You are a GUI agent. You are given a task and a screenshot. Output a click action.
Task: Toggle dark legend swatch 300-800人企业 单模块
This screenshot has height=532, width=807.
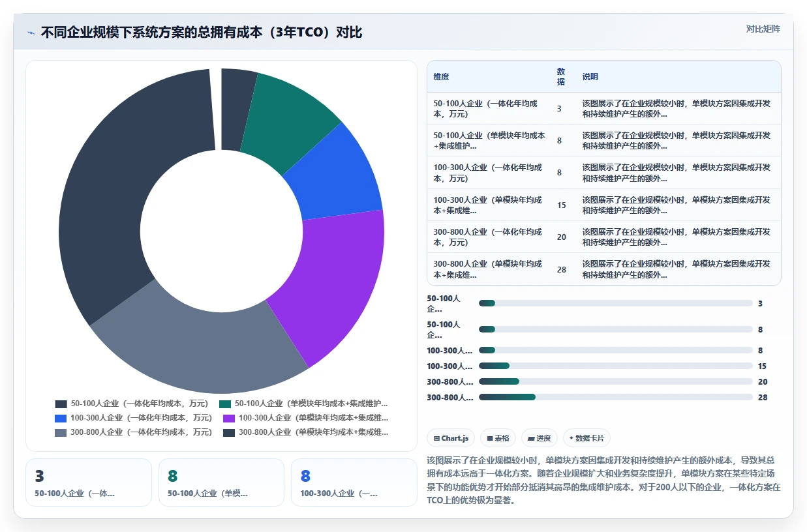229,433
